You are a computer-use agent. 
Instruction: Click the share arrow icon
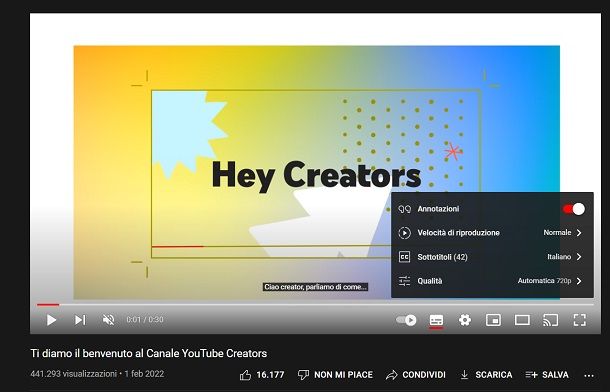click(x=391, y=375)
